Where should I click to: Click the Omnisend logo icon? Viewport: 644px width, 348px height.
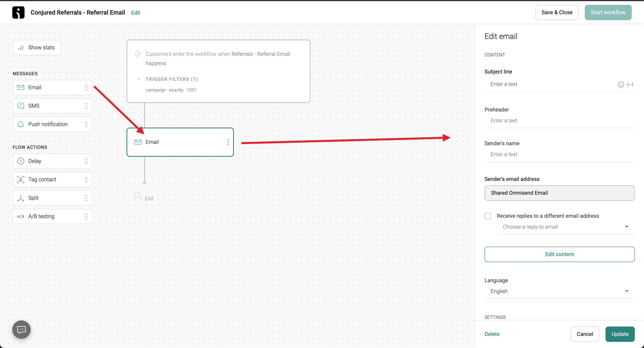point(18,12)
